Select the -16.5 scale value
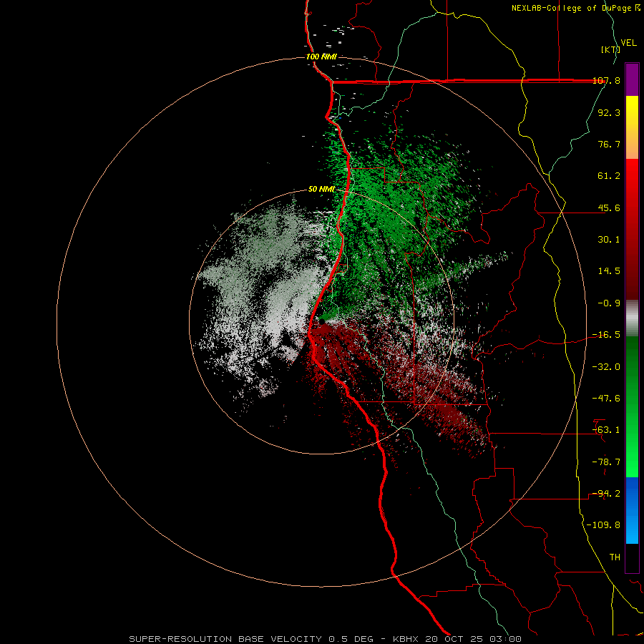Screen dimensions: 644x644 point(607,335)
